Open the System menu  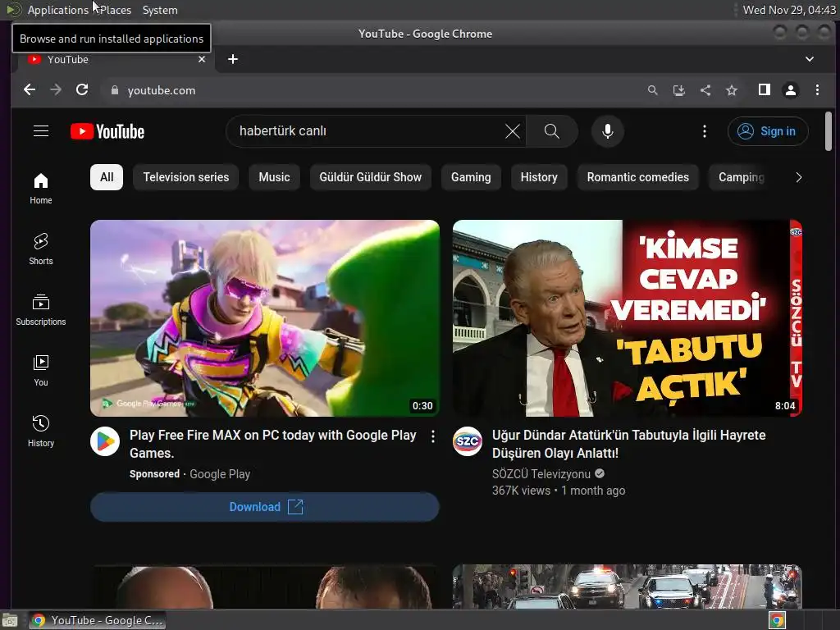[x=160, y=10]
